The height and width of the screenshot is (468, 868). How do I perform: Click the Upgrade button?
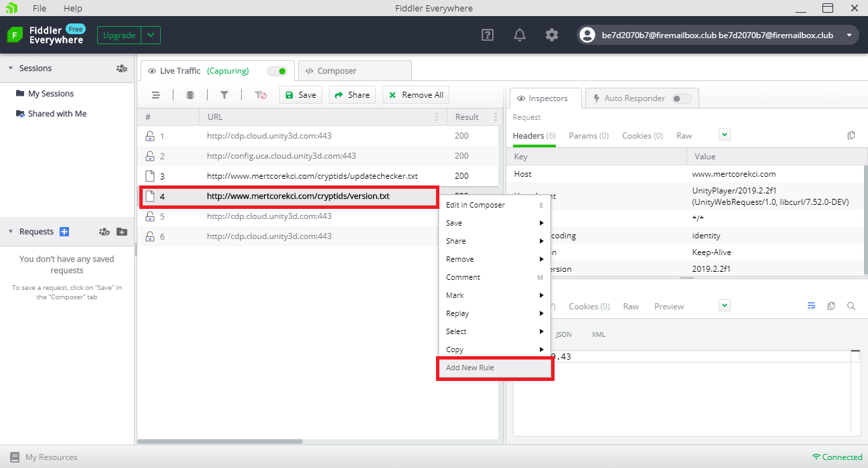[119, 35]
